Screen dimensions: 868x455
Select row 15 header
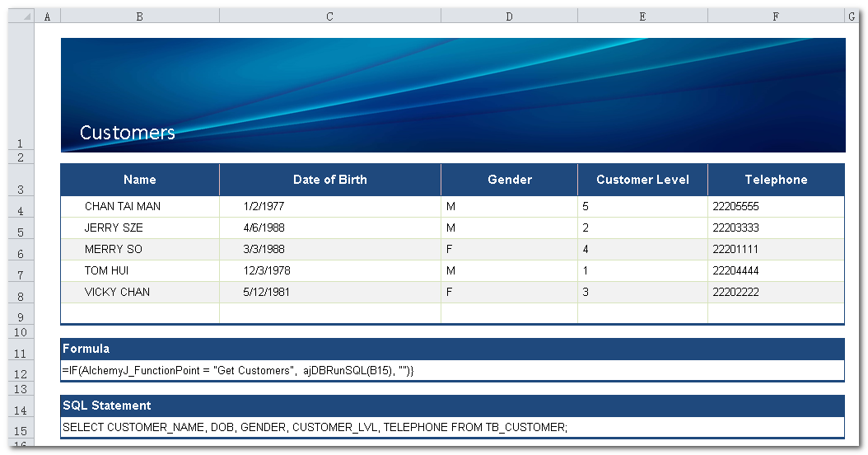pyautogui.click(x=21, y=430)
